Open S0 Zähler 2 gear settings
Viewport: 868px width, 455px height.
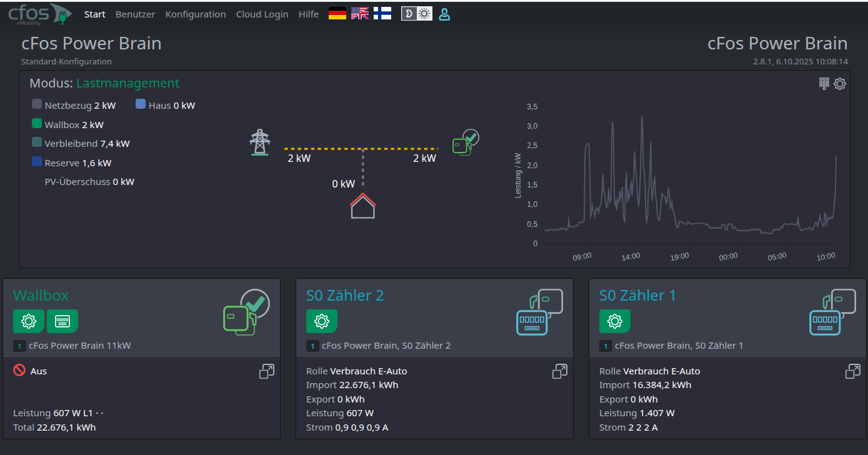[x=322, y=321]
